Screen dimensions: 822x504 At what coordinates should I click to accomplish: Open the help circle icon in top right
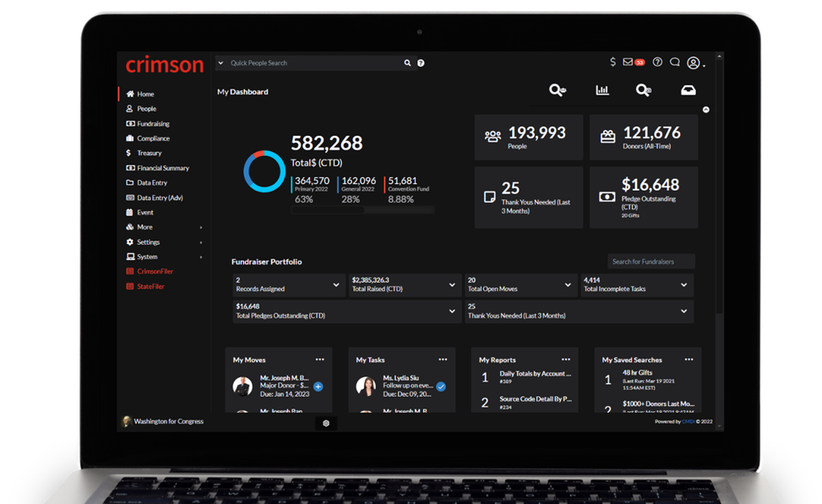[x=657, y=62]
